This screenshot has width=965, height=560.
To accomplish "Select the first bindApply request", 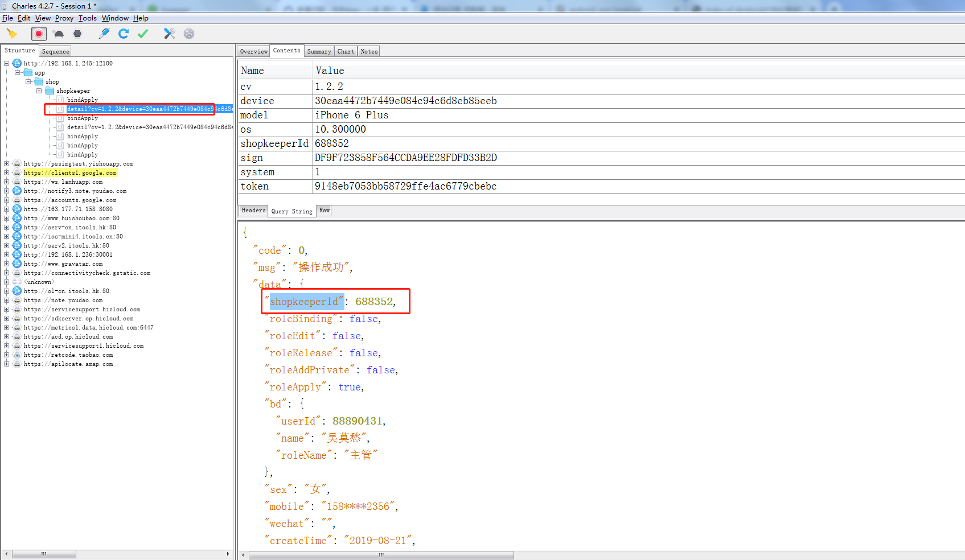I will pos(82,100).
